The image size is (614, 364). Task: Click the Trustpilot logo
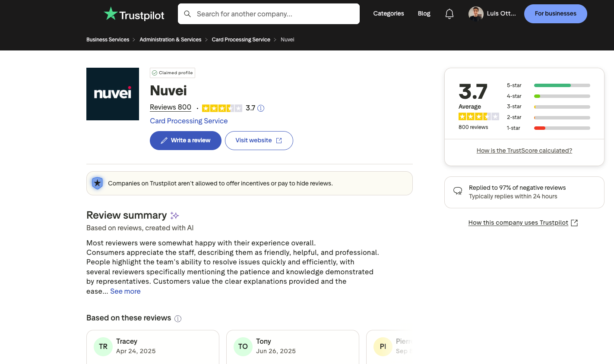134,14
